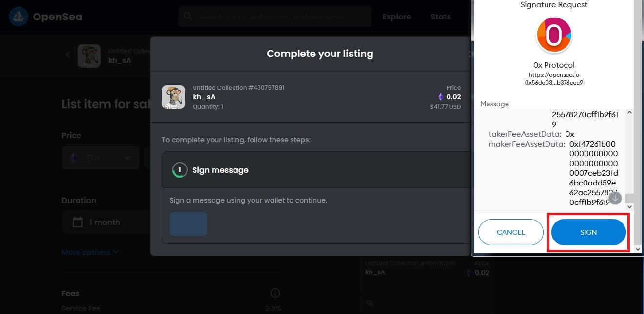Open Stats in the navigation bar
The width and height of the screenshot is (644, 314).
441,17
